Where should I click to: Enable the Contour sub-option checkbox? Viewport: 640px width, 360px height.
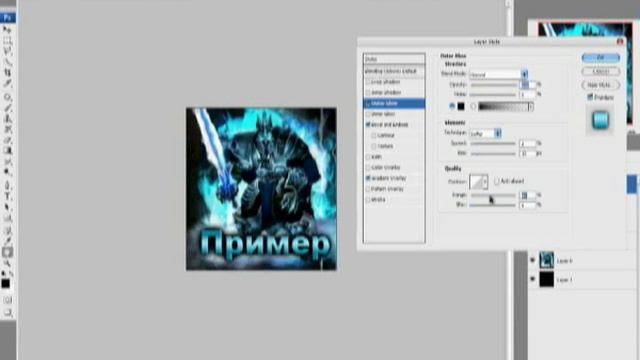pos(374,135)
